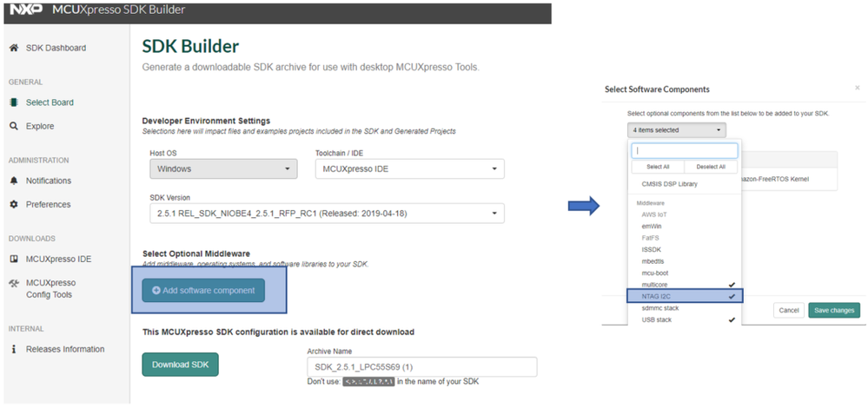
Task: Click Deselect All in component list
Action: pos(711,167)
